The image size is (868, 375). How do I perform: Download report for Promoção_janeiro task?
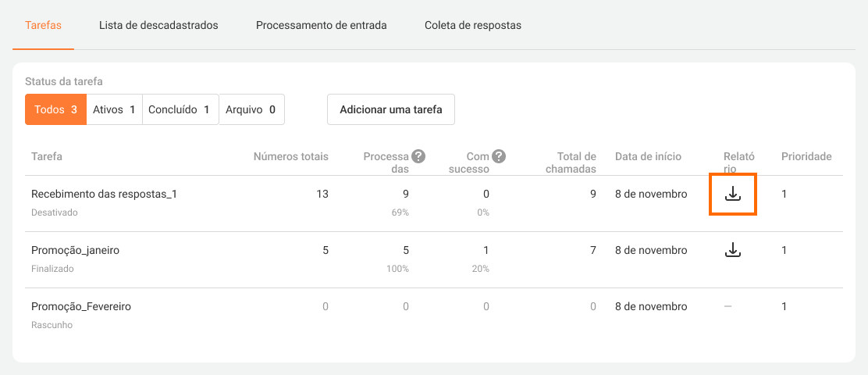[732, 250]
